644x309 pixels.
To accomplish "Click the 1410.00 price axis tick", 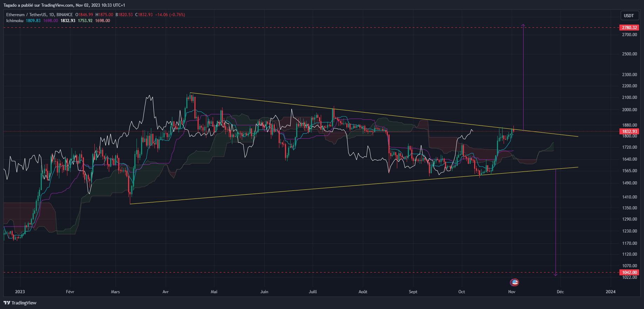I will click(630, 197).
